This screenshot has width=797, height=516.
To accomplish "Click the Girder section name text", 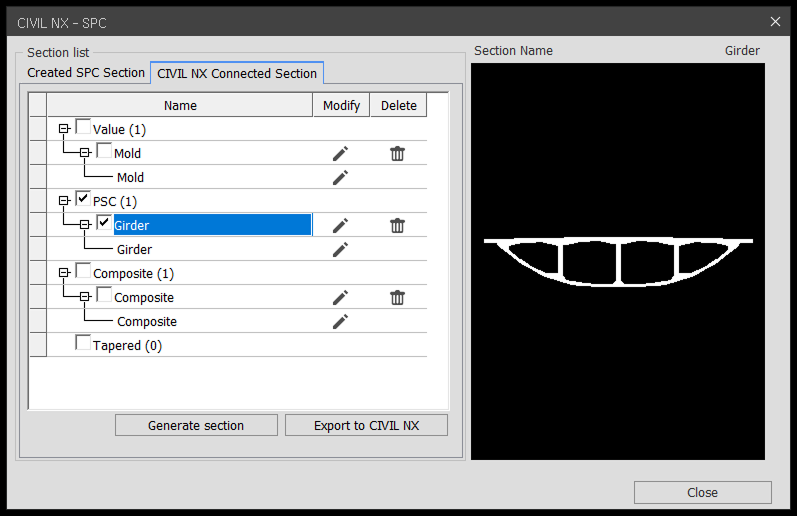I will [742, 51].
